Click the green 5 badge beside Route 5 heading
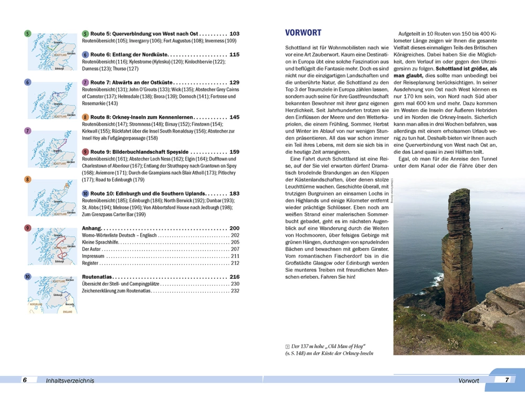Screen dimensions: 525x420 coord(86,34)
